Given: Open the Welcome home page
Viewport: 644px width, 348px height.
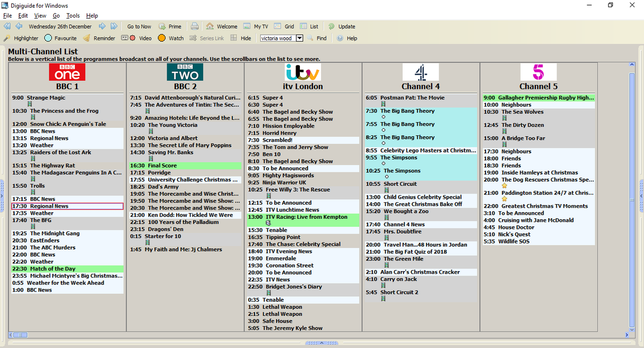Looking at the screenshot, I should point(221,27).
